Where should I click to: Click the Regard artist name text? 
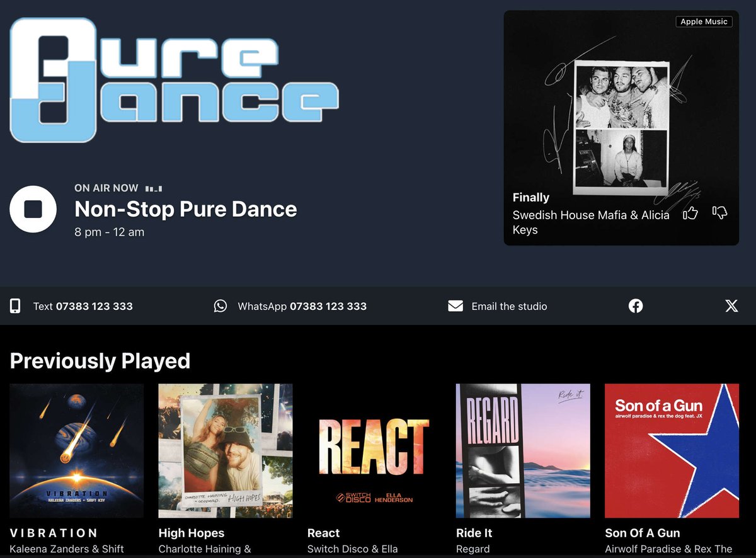tap(472, 549)
